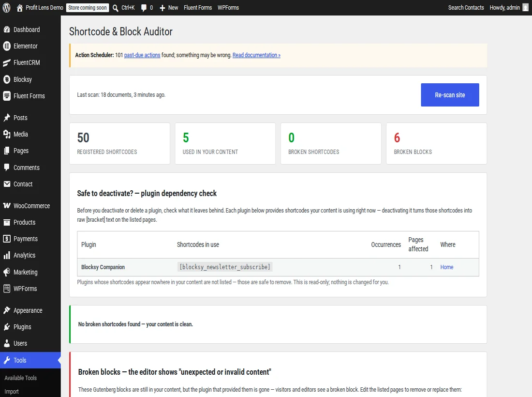Viewport: 532px width, 397px height.
Task: Click the Used In Your Content card showing 5
Action: (x=225, y=143)
